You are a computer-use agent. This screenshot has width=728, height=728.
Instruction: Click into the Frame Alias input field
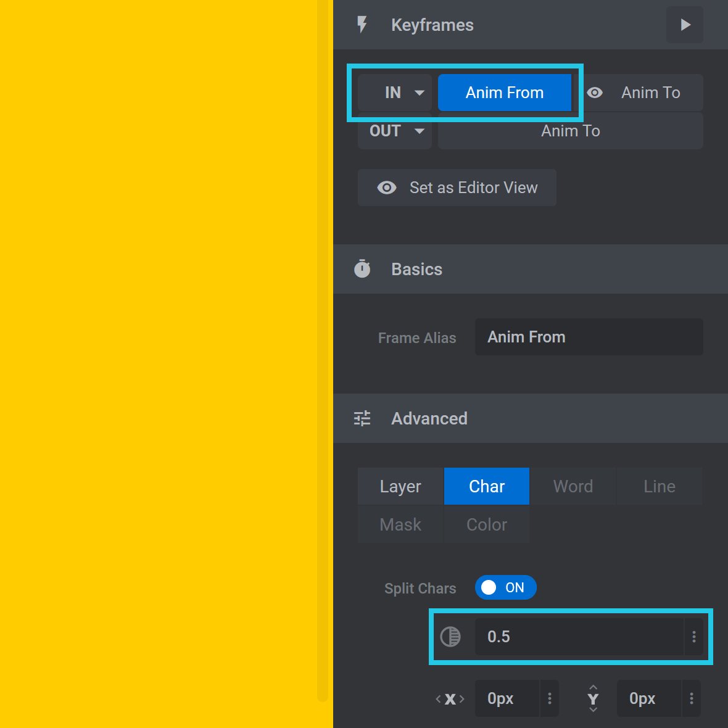589,337
